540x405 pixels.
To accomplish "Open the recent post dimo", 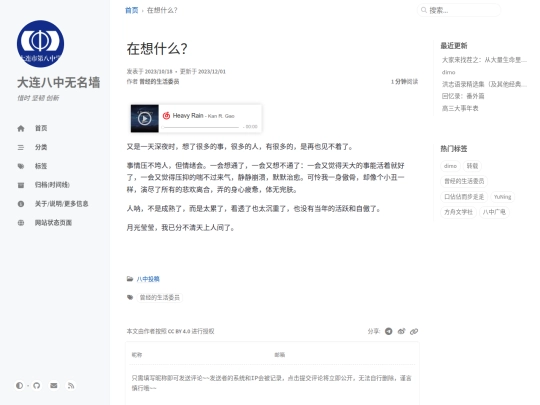I will coord(448,72).
